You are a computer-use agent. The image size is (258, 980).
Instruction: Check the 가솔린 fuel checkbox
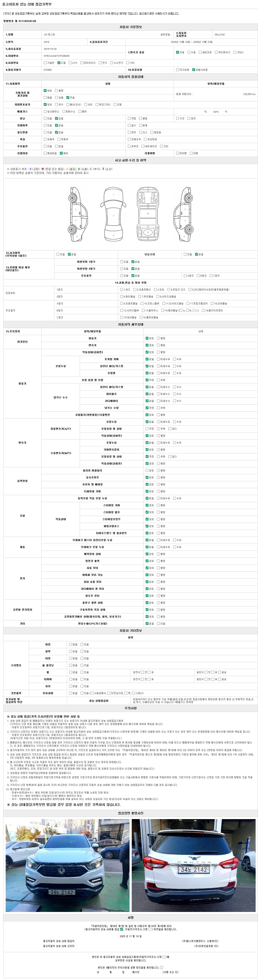pyautogui.click(x=45, y=63)
